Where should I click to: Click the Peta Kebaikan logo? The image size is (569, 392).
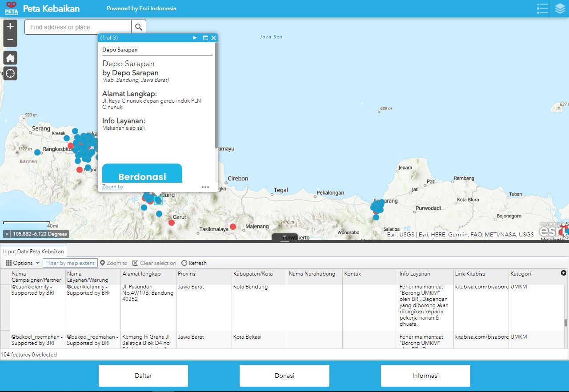pos(11,8)
